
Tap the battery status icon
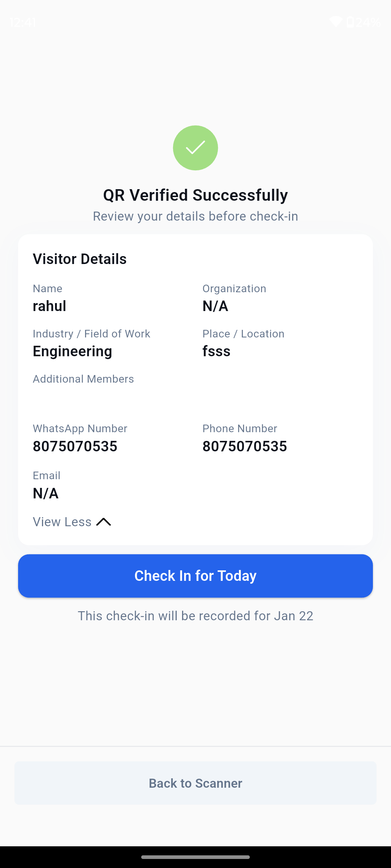tap(350, 22)
